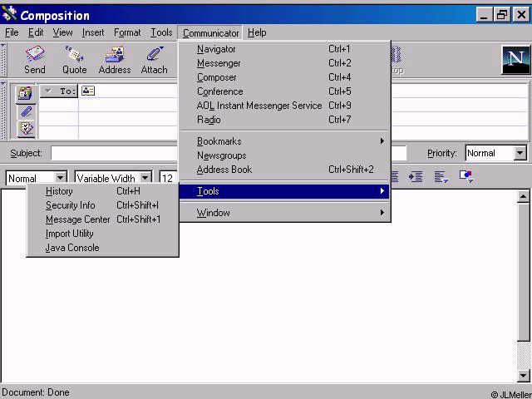Viewport: 532px width, 399px height.
Task: Click the font size 12 field
Action: pyautogui.click(x=169, y=178)
